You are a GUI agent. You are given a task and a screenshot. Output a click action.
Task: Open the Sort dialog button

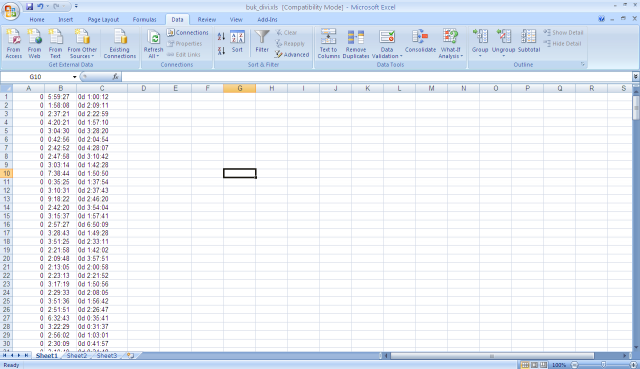[237, 41]
